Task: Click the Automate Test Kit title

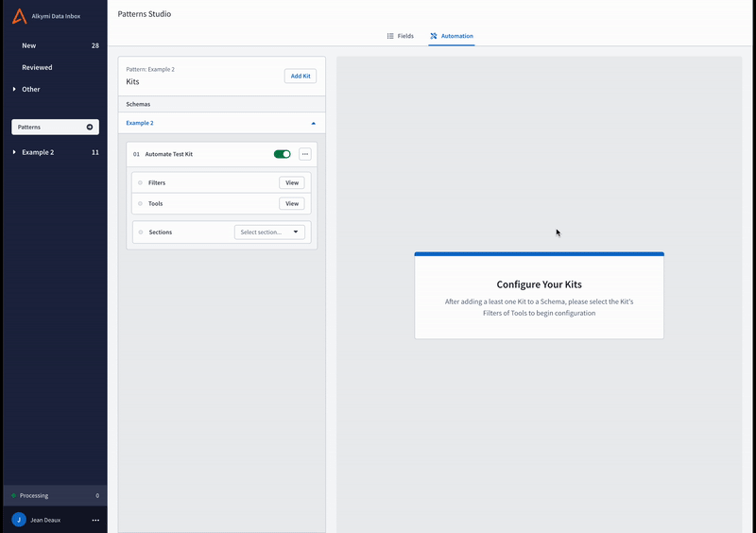Action: pos(169,154)
